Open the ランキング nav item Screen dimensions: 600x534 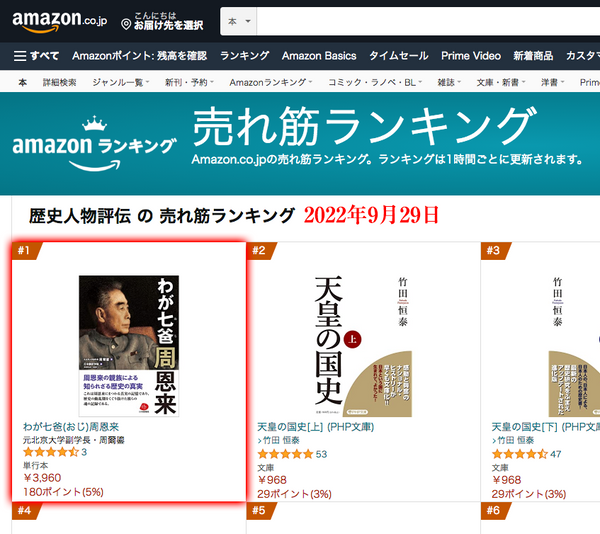245,56
